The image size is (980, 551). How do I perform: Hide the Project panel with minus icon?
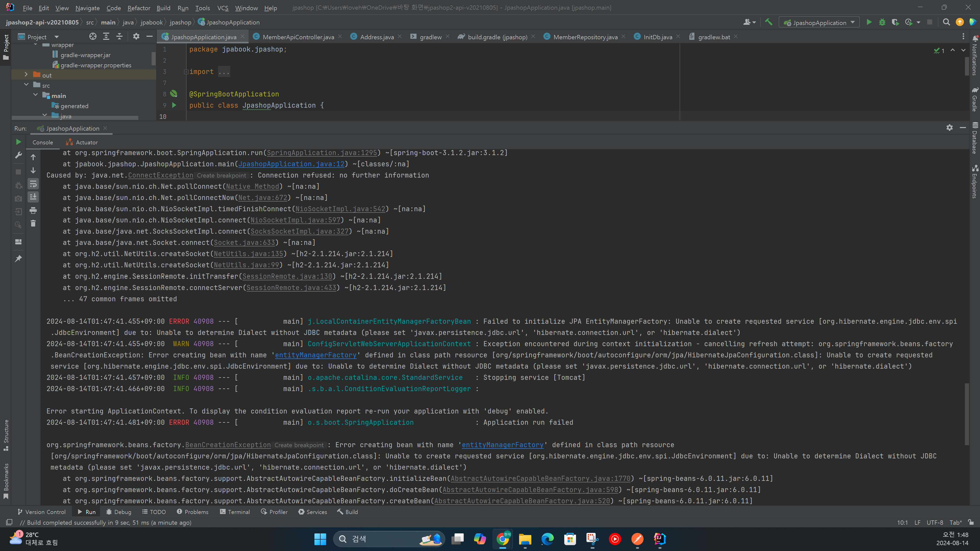point(150,36)
